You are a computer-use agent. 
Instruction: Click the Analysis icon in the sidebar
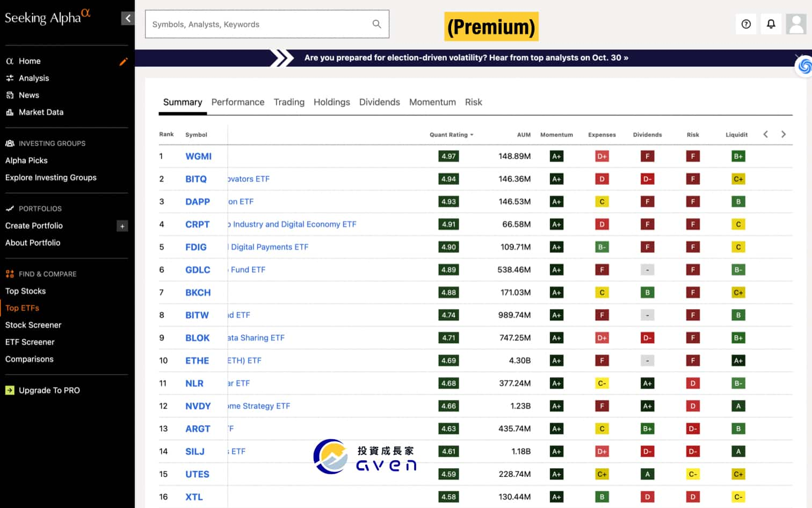10,78
